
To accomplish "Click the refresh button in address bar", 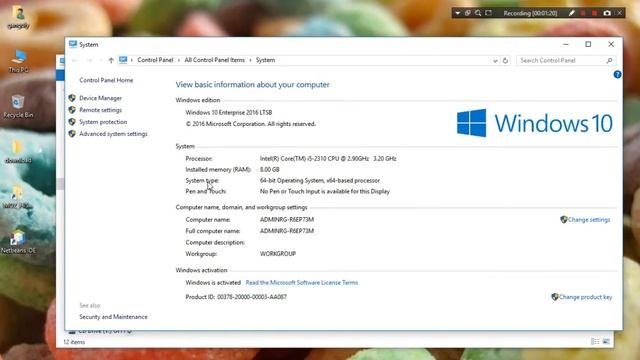I will point(505,60).
